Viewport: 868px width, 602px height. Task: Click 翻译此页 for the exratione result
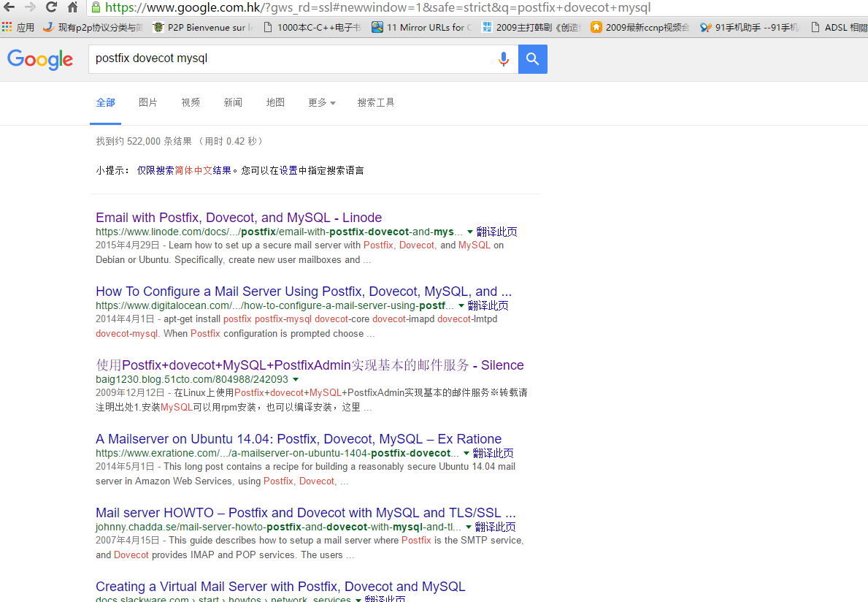point(493,453)
